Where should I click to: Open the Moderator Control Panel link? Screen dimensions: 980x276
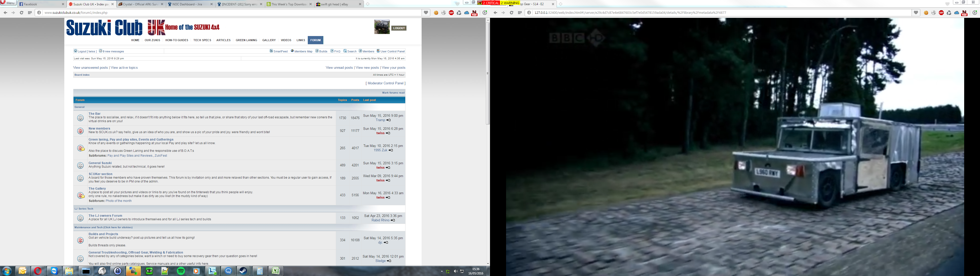[x=385, y=83]
